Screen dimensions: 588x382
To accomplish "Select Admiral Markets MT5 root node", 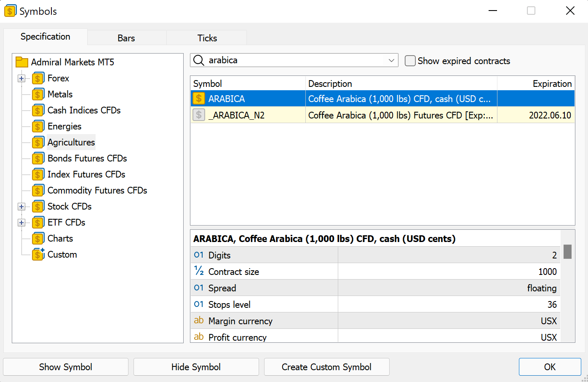I will [72, 62].
